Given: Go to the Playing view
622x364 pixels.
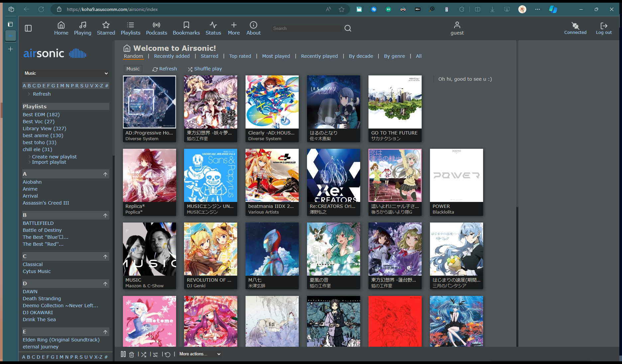Looking at the screenshot, I should click(x=82, y=28).
